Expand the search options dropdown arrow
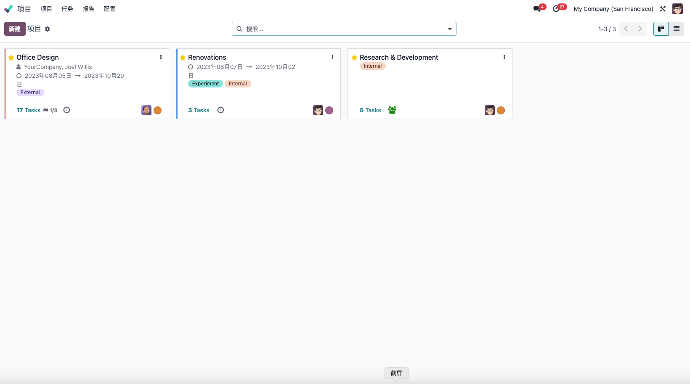Viewport: 690px width, 384px height. pyautogui.click(x=450, y=29)
